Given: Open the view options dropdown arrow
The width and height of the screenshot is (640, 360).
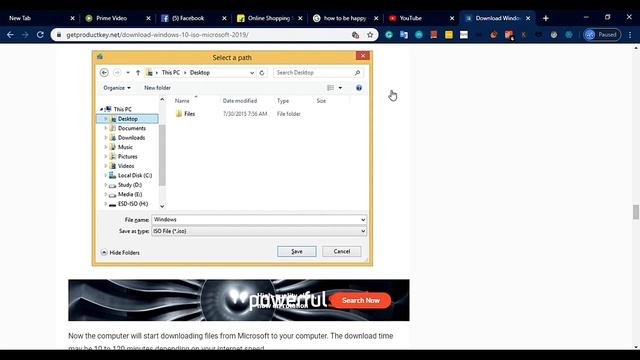Looking at the screenshot, I should (x=340, y=88).
